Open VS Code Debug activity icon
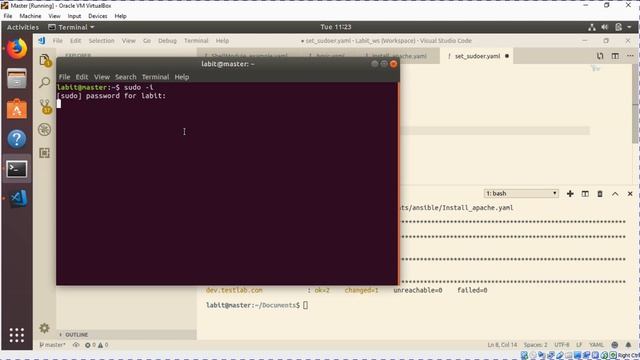The image size is (640, 360). [44, 130]
